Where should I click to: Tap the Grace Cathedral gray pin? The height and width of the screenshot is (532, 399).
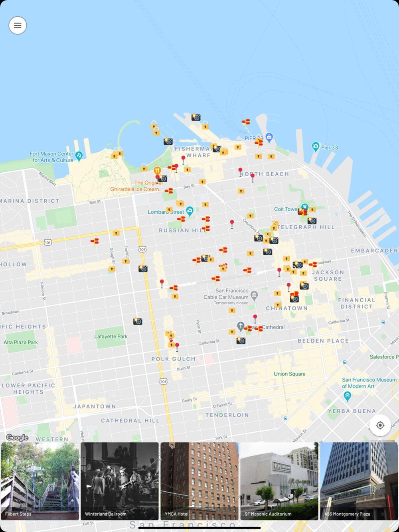point(240,326)
